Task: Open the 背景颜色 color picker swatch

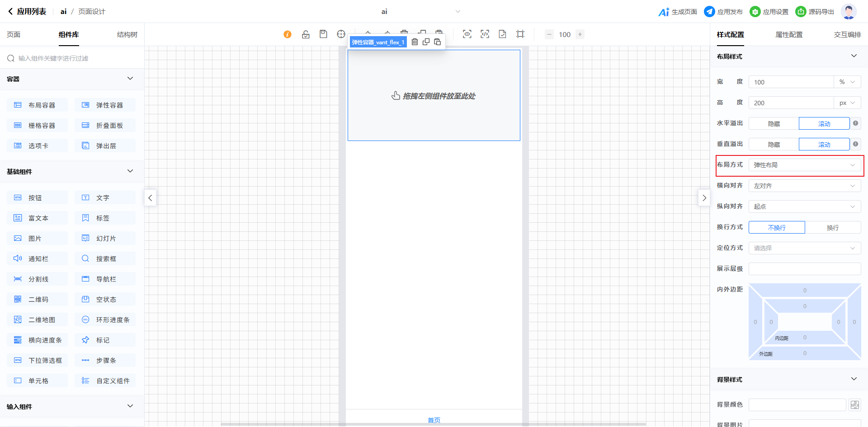Action: 854,405
